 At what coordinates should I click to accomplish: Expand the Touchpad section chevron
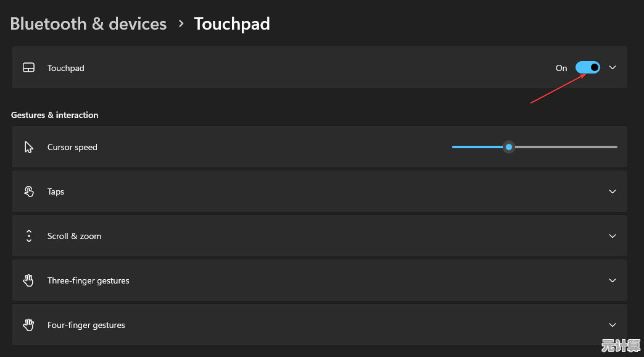pyautogui.click(x=613, y=68)
